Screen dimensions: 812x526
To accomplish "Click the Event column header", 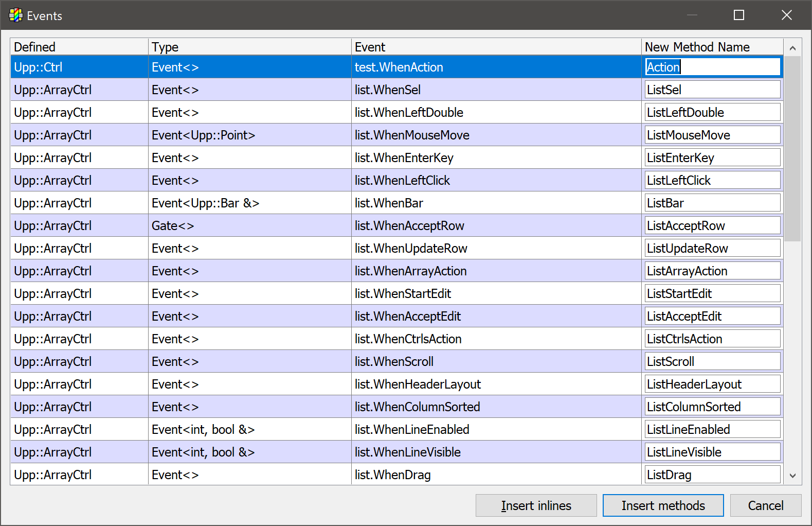I will coord(496,47).
